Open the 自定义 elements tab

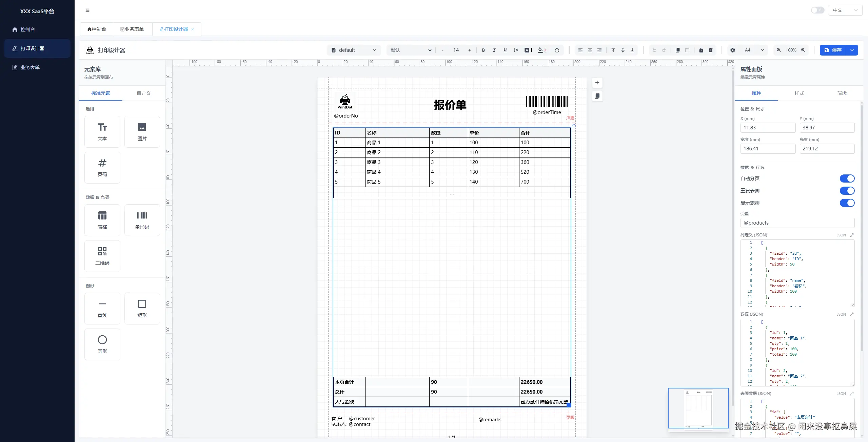pos(144,93)
